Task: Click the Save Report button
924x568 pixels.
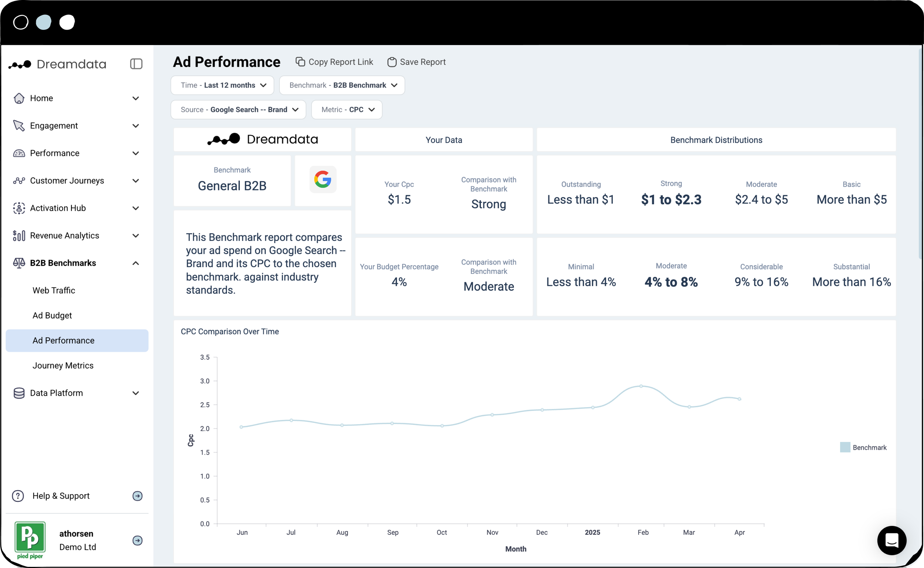Action: click(417, 62)
